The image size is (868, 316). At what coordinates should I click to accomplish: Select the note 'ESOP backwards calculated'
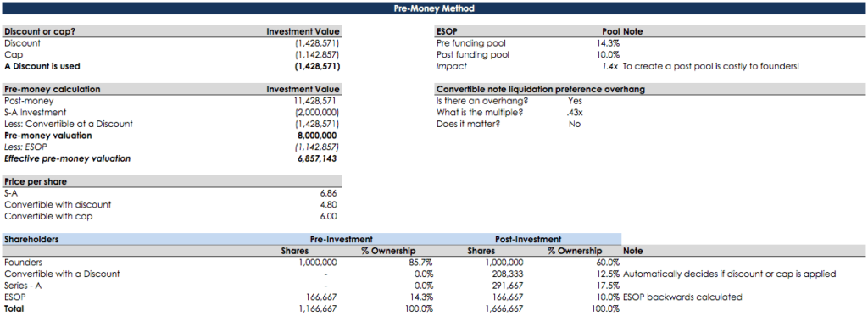(682, 297)
